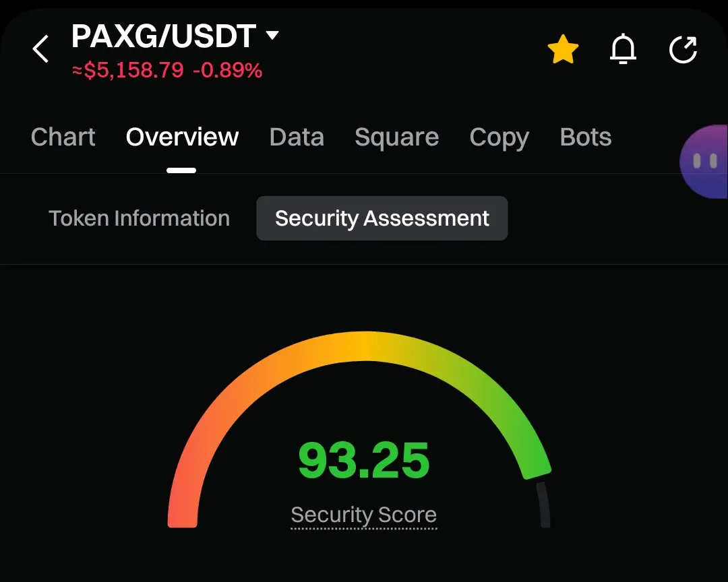728x582 pixels.
Task: Open the PAXG/USDT pair dropdown arrow
Action: tap(272, 35)
